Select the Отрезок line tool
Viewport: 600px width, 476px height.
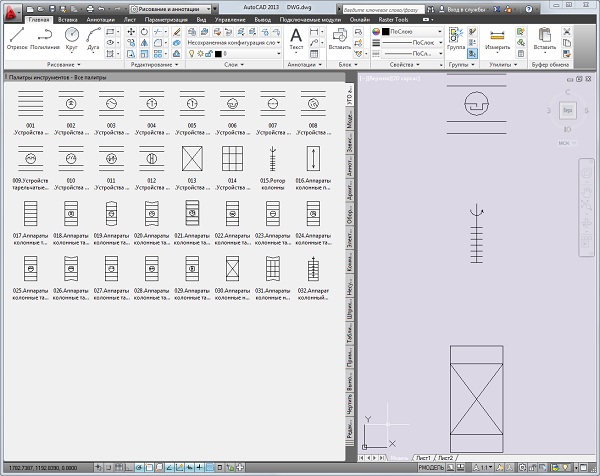point(16,37)
